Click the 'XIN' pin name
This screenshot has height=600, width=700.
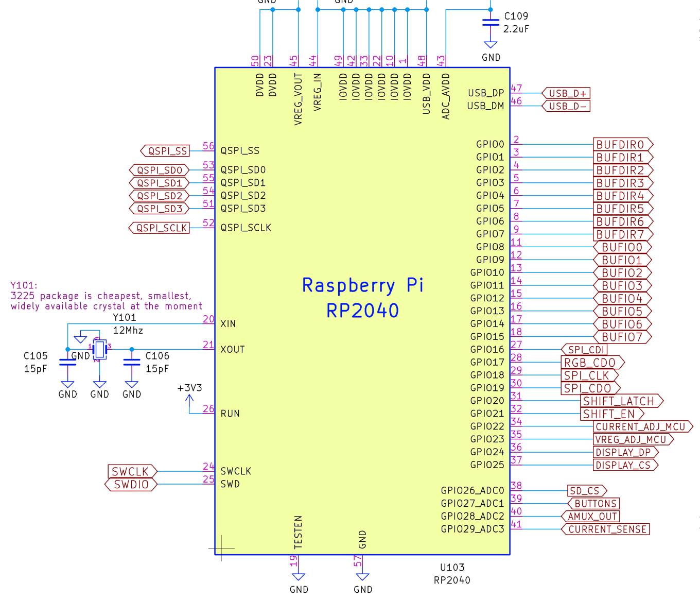[x=228, y=324]
